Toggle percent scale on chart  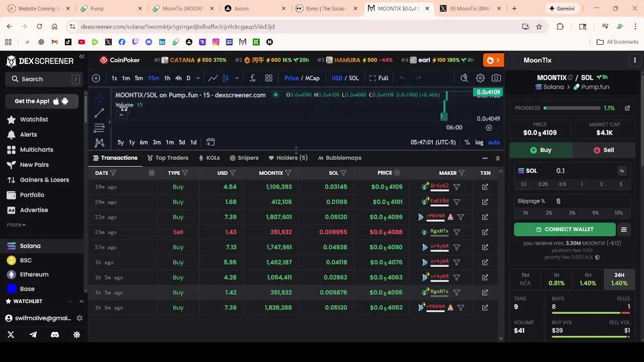[x=467, y=142]
